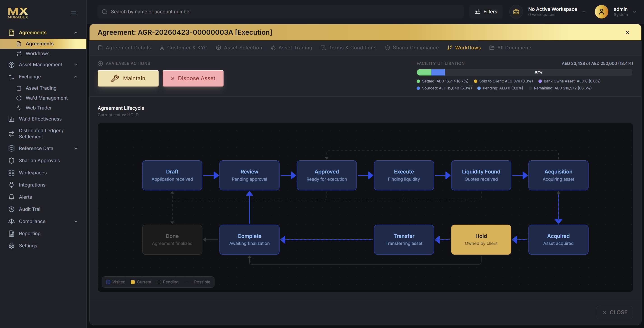Open the All Documents tab
This screenshot has height=328, width=644.
(x=511, y=48)
